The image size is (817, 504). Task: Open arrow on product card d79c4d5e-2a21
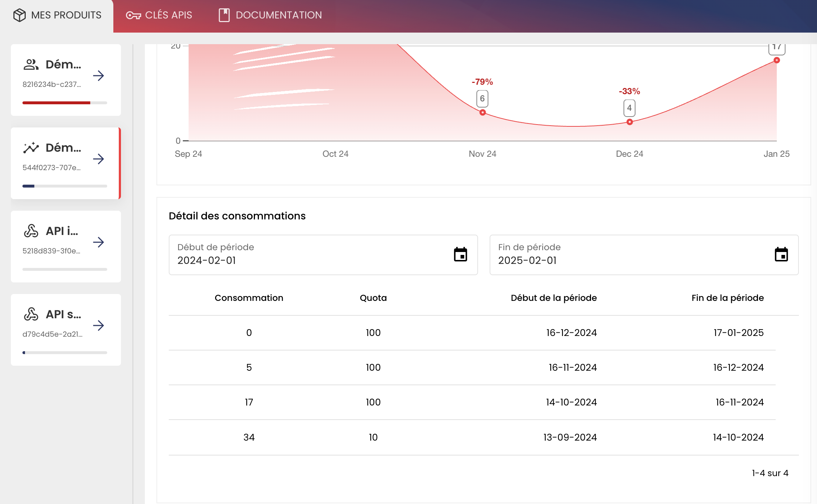[99, 325]
